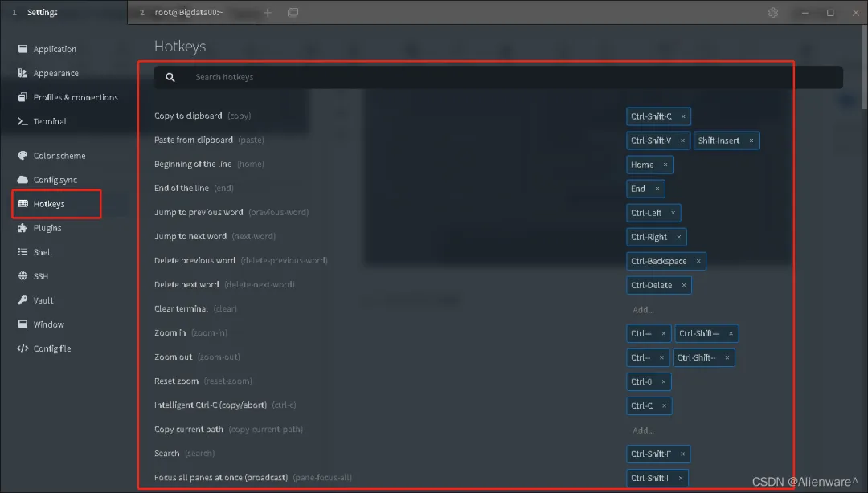This screenshot has width=868, height=493.
Task: Remove the Ctrl-Shift-F search hotkey
Action: [682, 454]
